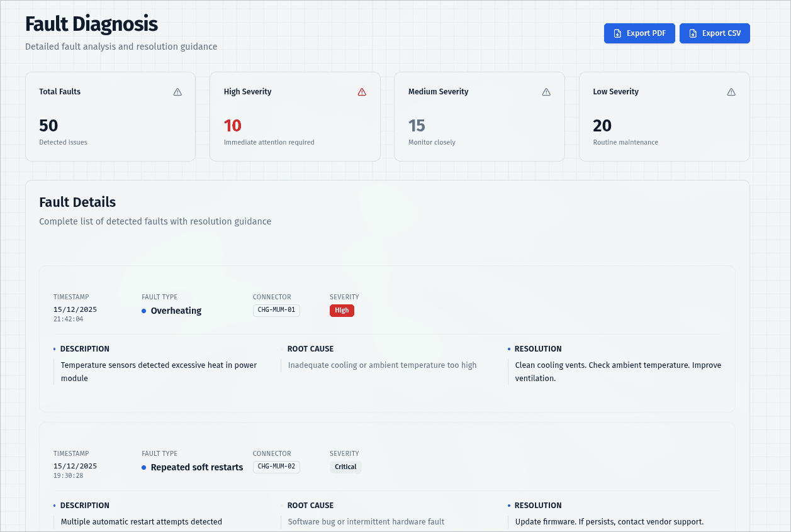Click 'Inadequate cooling or ambient temperature too high' text
Image resolution: width=791 pixels, height=532 pixels.
[383, 365]
